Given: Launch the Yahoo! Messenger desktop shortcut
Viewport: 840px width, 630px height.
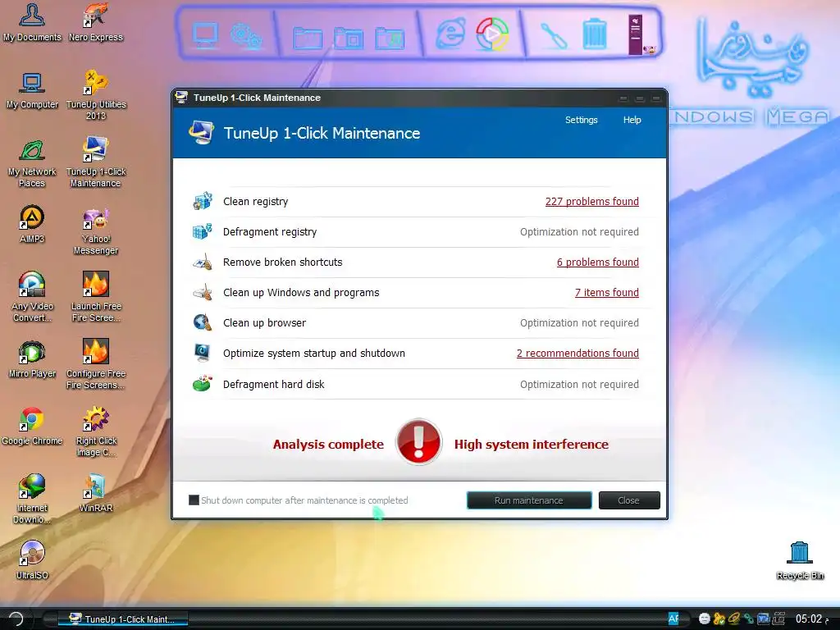Looking at the screenshot, I should coord(96,231).
